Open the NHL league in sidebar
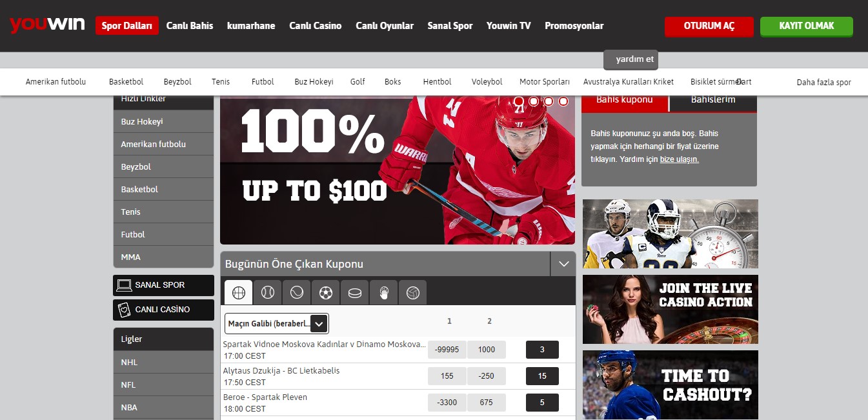Screen dimensions: 868x420 [x=163, y=362]
